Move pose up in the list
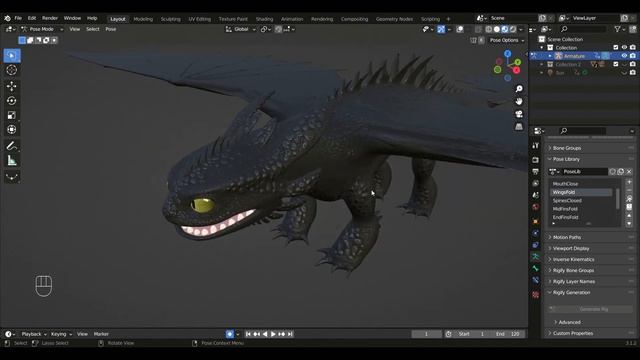Viewport: 640px width, 360px height. pyautogui.click(x=629, y=216)
